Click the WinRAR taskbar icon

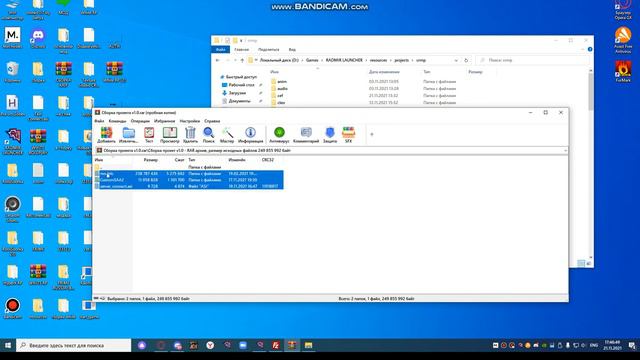click(x=292, y=345)
